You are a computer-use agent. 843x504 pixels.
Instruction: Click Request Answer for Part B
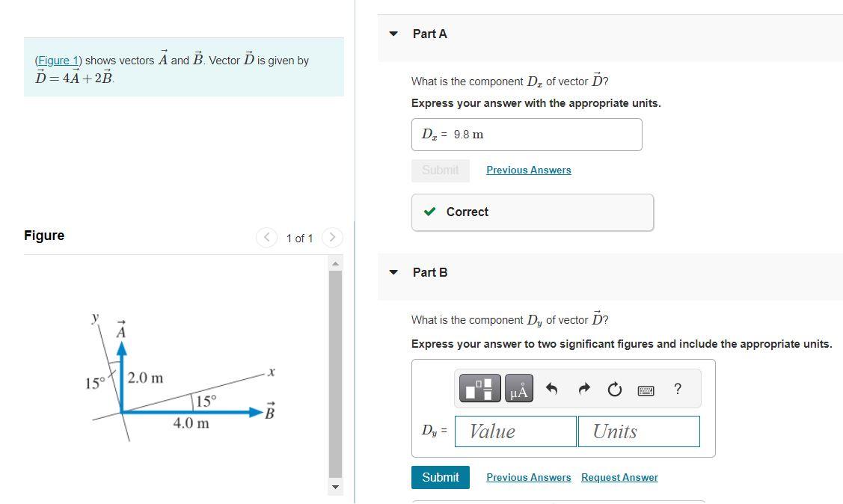[619, 477]
